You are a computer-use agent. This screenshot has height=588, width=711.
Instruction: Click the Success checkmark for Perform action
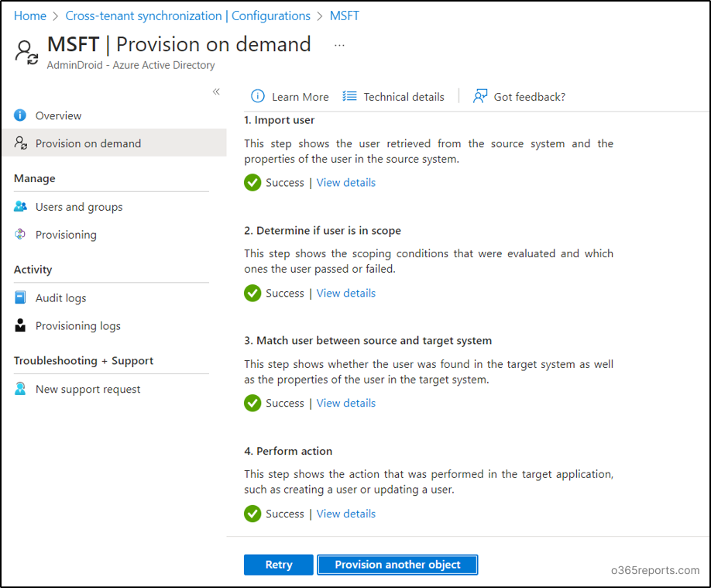tap(252, 514)
